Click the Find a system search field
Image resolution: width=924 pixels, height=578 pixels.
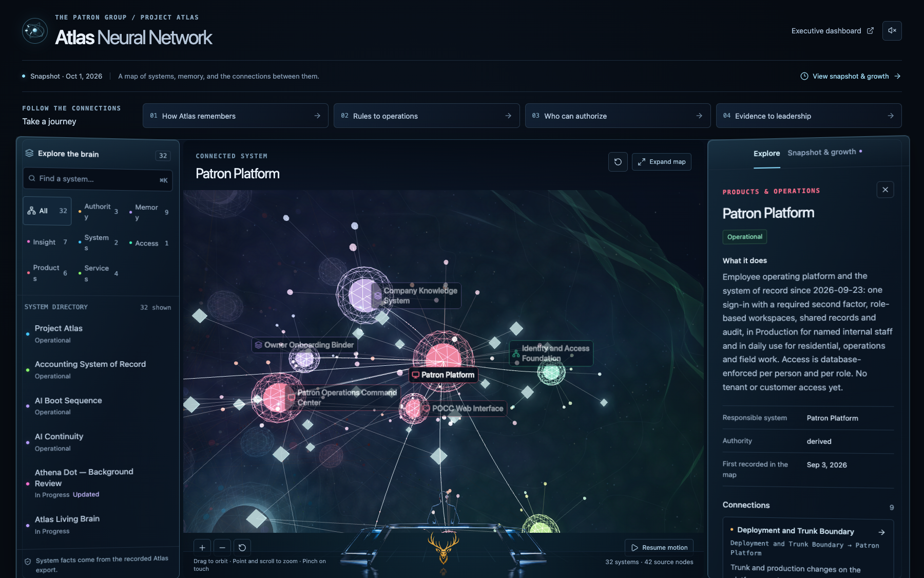[x=98, y=179]
